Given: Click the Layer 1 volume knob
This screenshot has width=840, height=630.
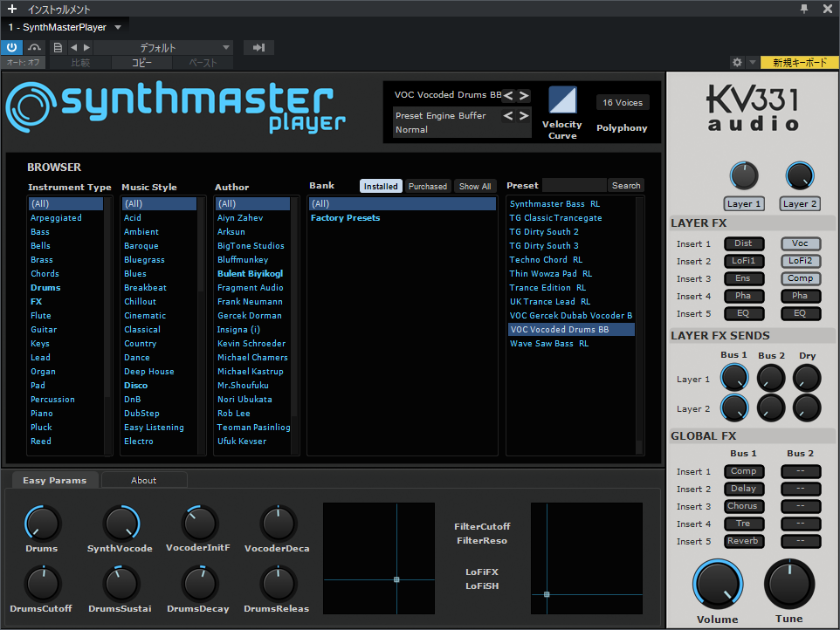Looking at the screenshot, I should pos(744,175).
